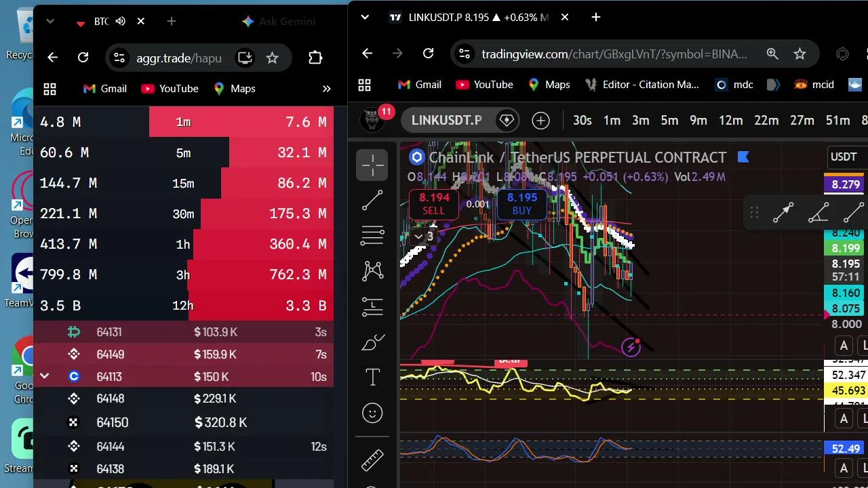Expand hidden bookmarks chevron in aggr.trade window
The width and height of the screenshot is (868, 488).
[326, 89]
